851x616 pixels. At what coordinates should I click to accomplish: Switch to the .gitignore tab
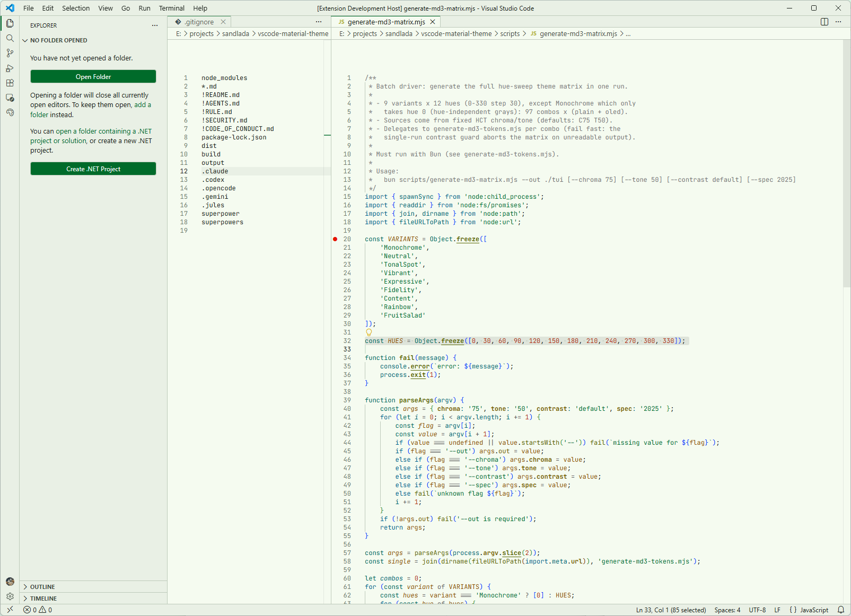200,22
